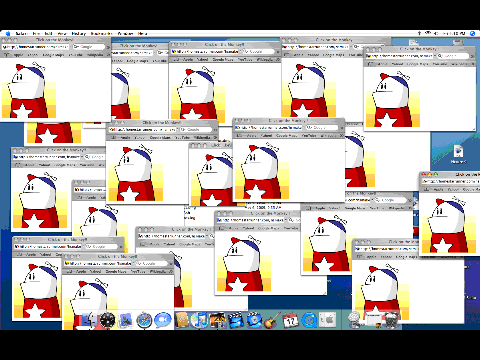Image resolution: width=480 pixels, height=360 pixels.
Task: Click the Spotlight magnifier in the menu bar
Action: (472, 33)
